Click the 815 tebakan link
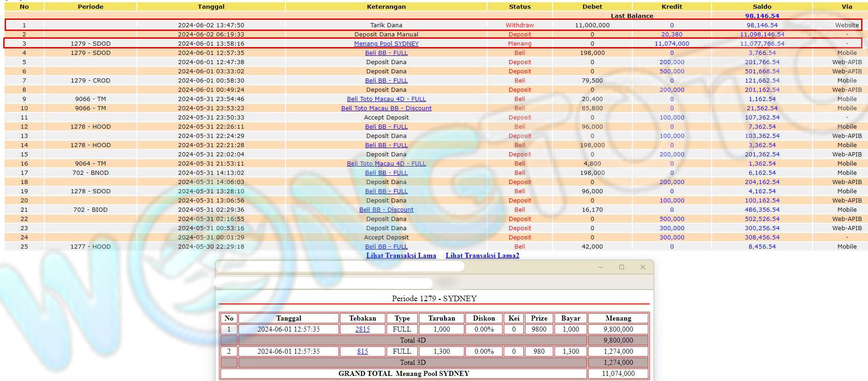Screen dimensions: 868x381 [x=362, y=351]
